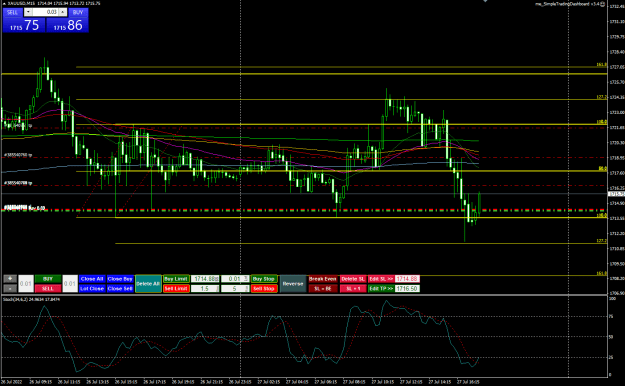Click the Stoch(34,6,2) indicator label

coord(15,299)
